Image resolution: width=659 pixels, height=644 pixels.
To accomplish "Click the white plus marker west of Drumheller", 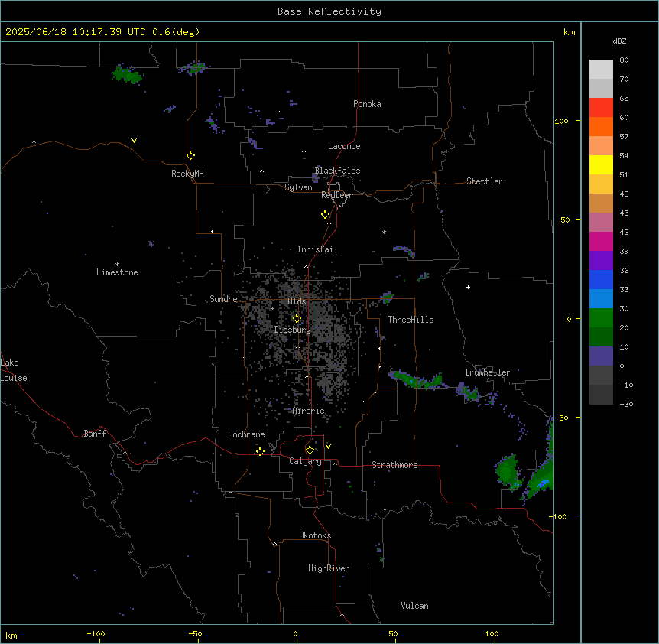I will [468, 287].
